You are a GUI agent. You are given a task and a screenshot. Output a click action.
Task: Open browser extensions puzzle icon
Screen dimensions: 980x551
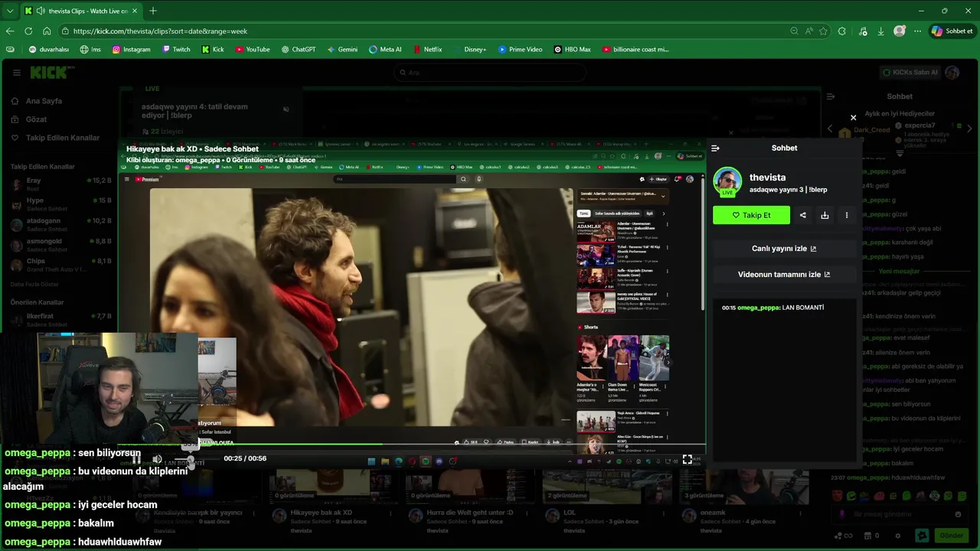click(842, 31)
